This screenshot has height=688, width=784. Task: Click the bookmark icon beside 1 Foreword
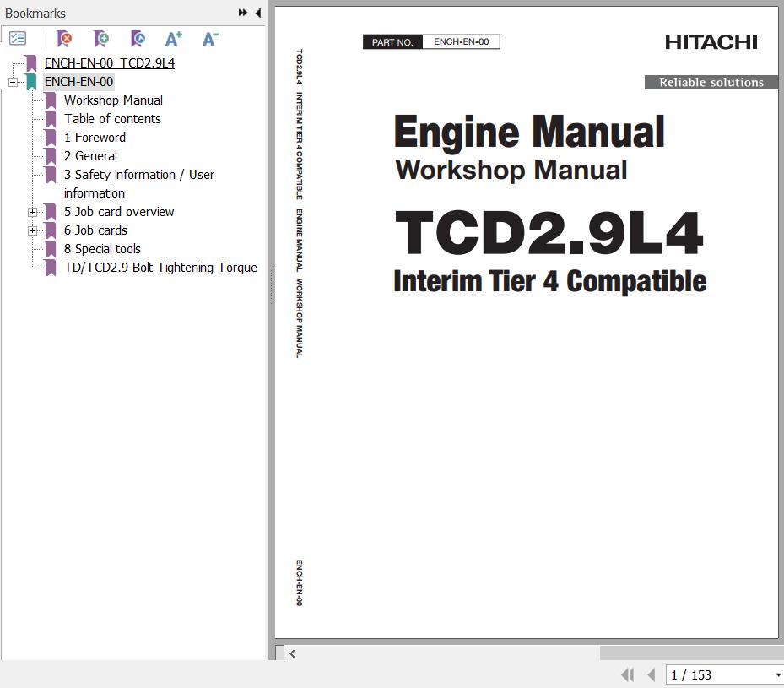[x=51, y=138]
